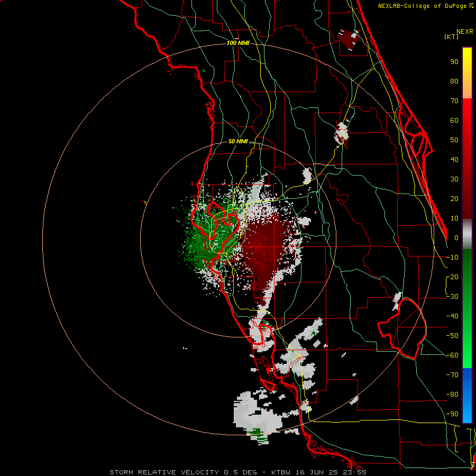Viewport: 476px width, 476px height.
Task: Click the "50 NMI" range ring label
Action: [238, 141]
